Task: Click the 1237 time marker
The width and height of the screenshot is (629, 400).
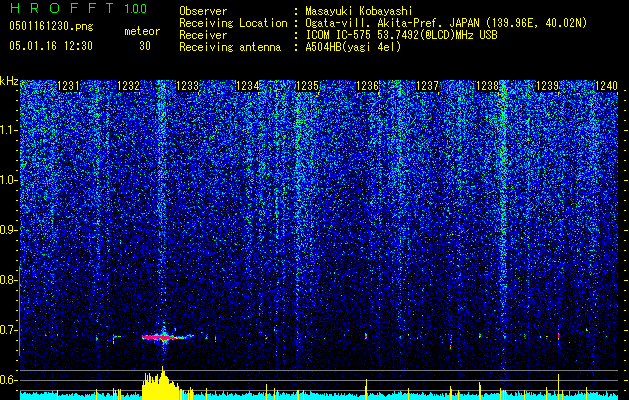Action: tap(427, 86)
